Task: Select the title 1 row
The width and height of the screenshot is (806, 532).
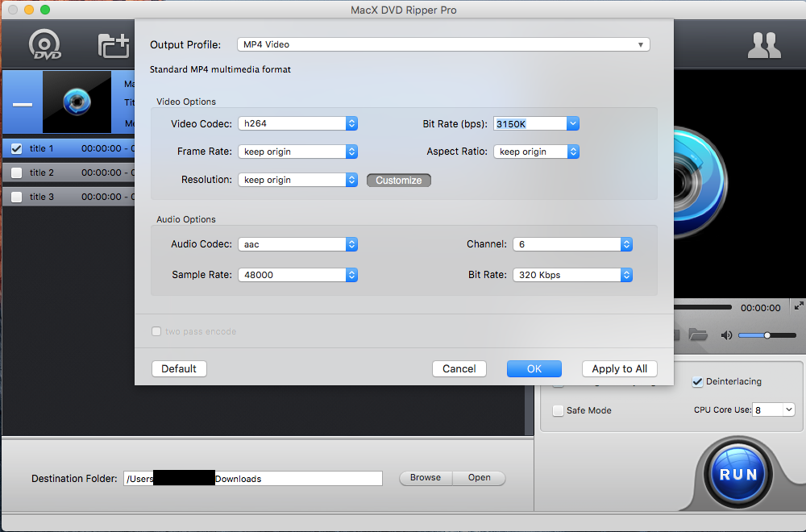Action: pyautogui.click(x=69, y=148)
